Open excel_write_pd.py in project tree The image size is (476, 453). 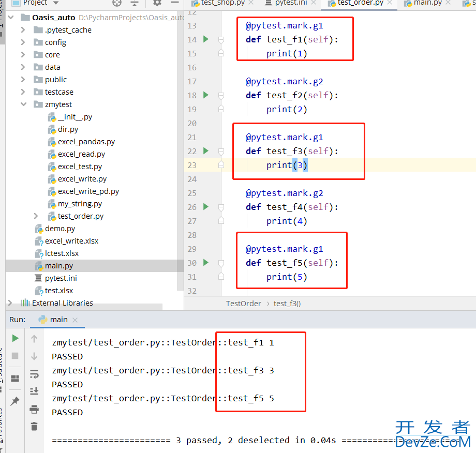pos(88,191)
